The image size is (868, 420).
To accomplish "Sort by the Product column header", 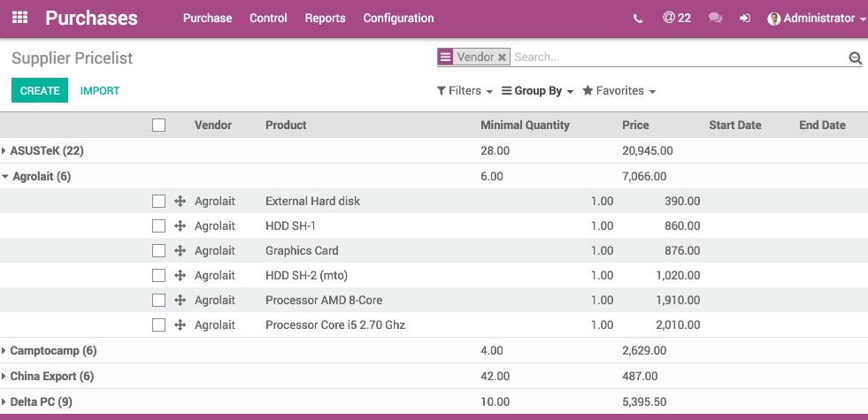I will tap(286, 125).
